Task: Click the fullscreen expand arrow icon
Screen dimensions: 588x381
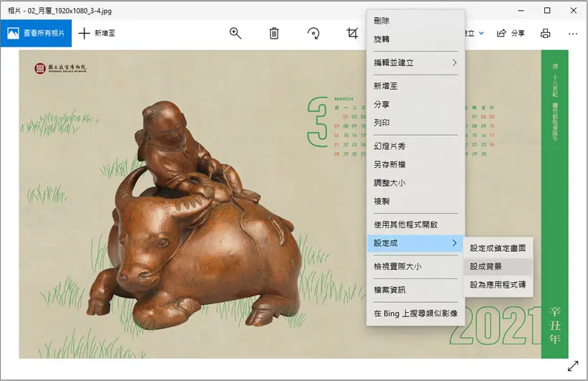Action: [573, 366]
